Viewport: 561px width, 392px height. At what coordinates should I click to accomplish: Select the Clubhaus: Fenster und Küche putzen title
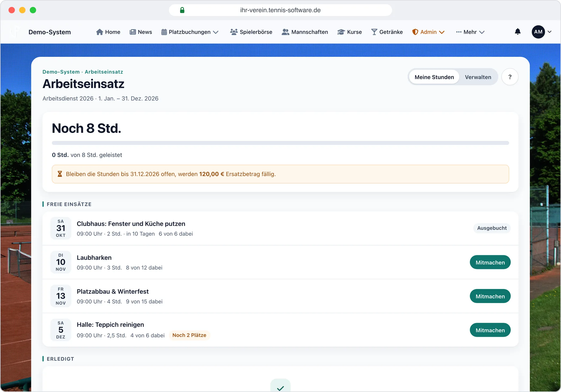[131, 224]
